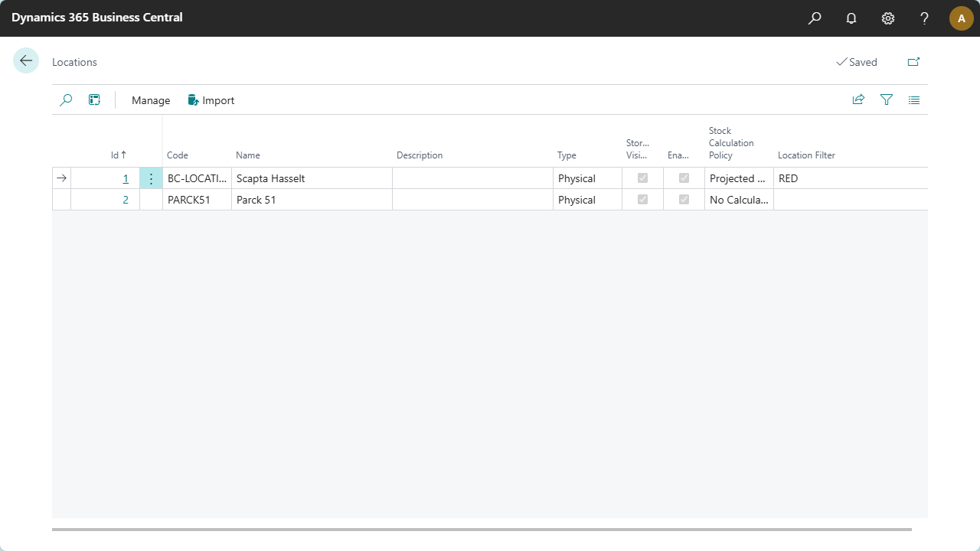Show row options for Scapta Hasselt

click(151, 178)
